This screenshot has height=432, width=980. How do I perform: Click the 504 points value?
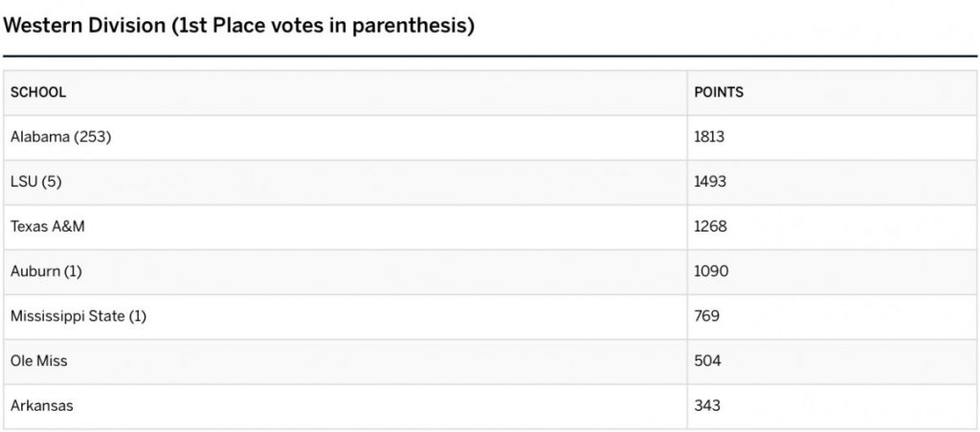[x=707, y=361]
